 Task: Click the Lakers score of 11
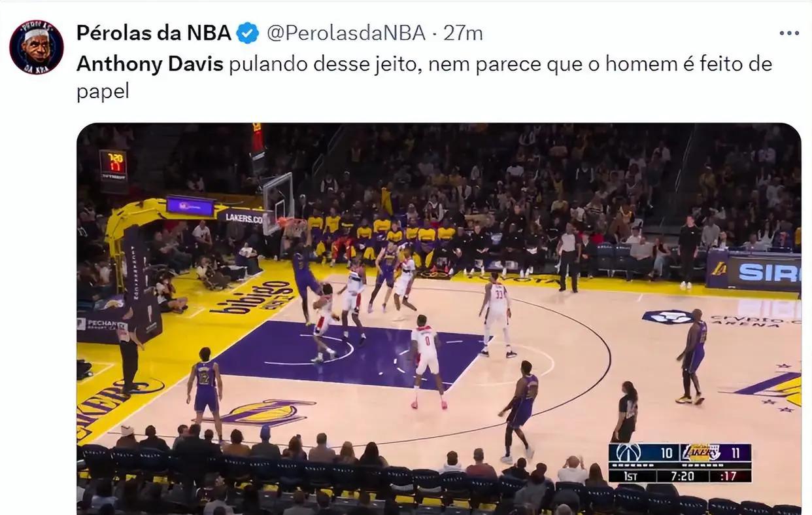point(736,453)
